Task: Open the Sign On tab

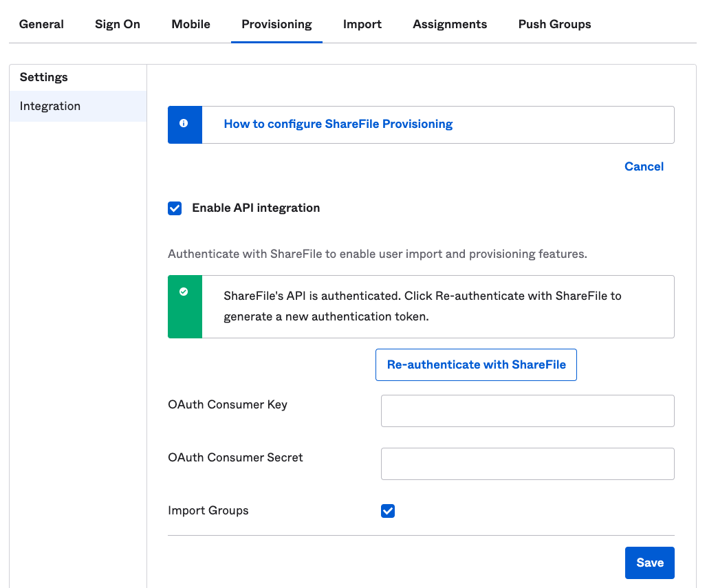Action: coord(117,24)
